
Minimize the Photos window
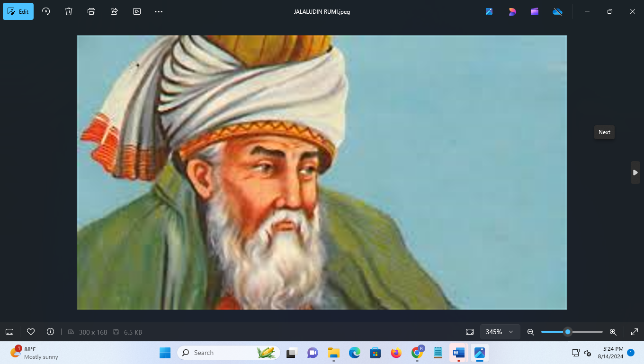(x=587, y=11)
